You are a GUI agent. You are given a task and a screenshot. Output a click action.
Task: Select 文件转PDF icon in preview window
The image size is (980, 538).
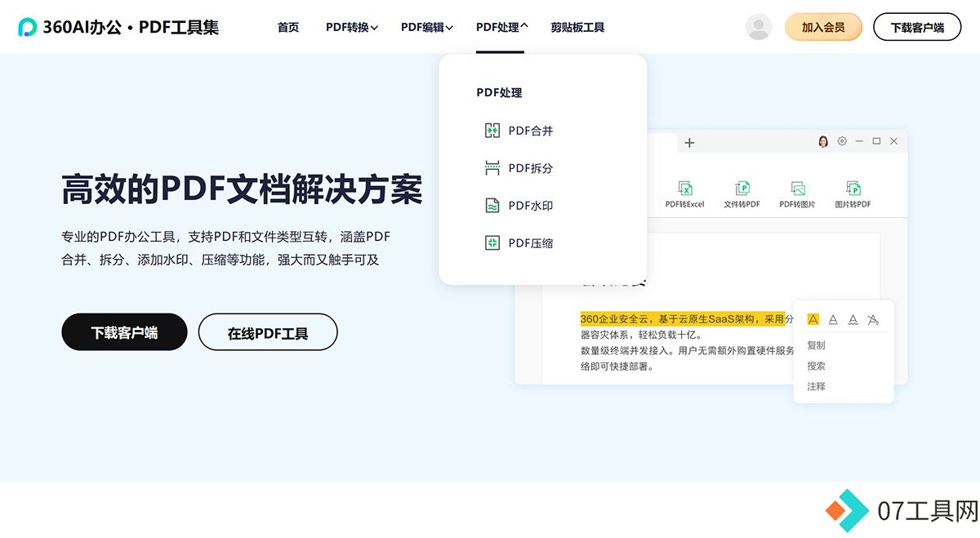[742, 189]
